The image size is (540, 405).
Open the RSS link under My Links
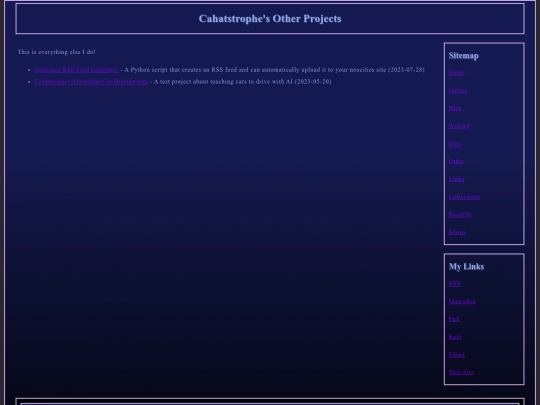[455, 284]
